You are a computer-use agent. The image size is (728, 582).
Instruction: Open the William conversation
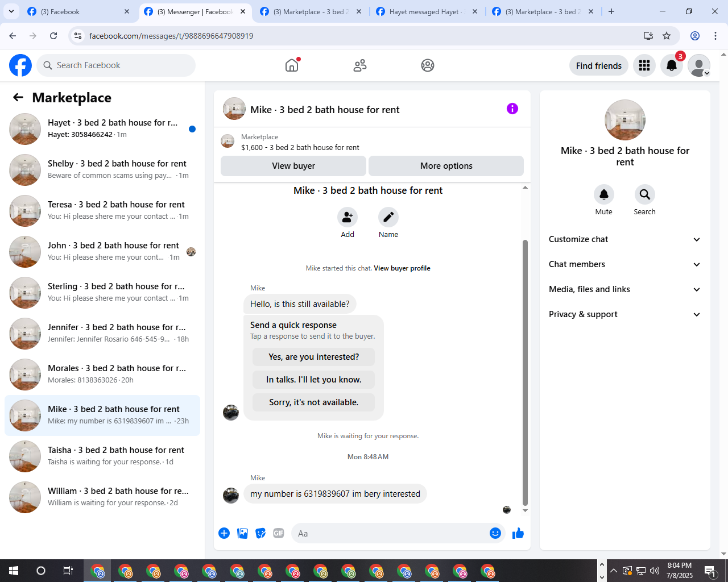click(x=102, y=497)
